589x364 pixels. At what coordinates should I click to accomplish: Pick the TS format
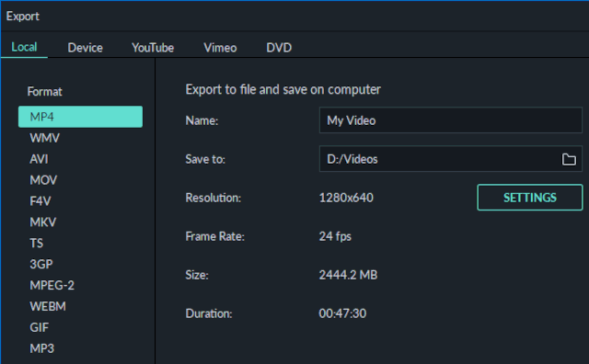click(x=37, y=244)
